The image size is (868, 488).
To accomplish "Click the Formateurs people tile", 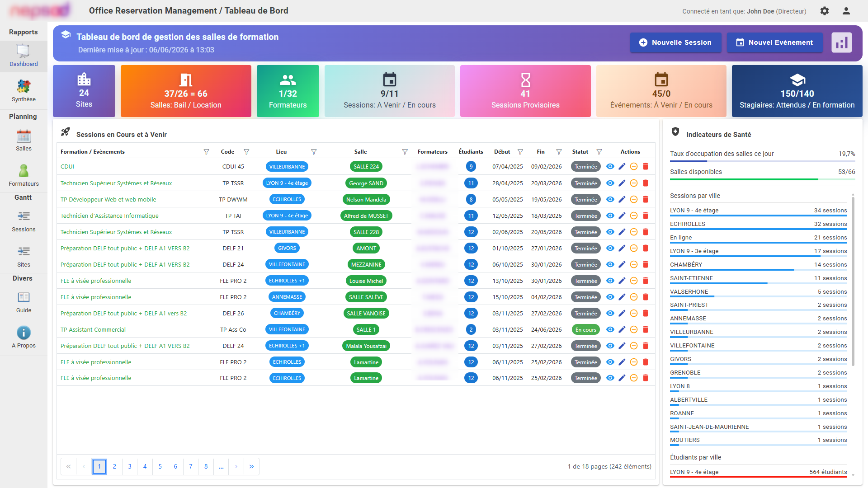I will pos(288,91).
